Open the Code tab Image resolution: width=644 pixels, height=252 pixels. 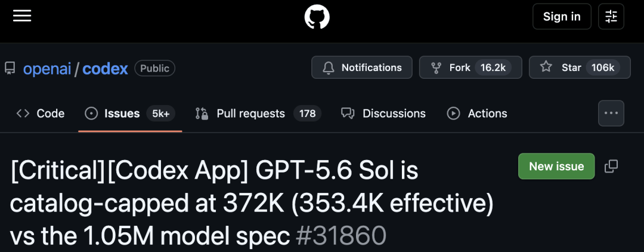coord(41,113)
